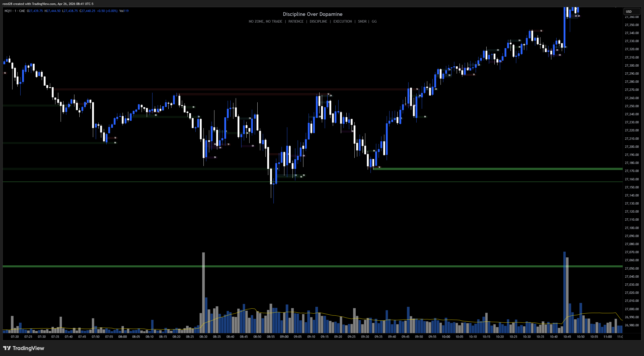
Task: Click the TradingView logo icon
Action: click(x=7, y=348)
